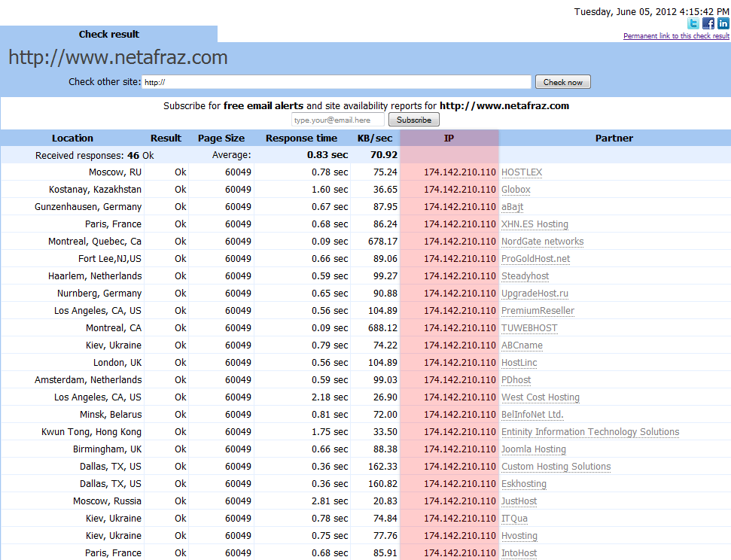Open the HostLinc partner link
This screenshot has height=560, width=731.
[519, 363]
